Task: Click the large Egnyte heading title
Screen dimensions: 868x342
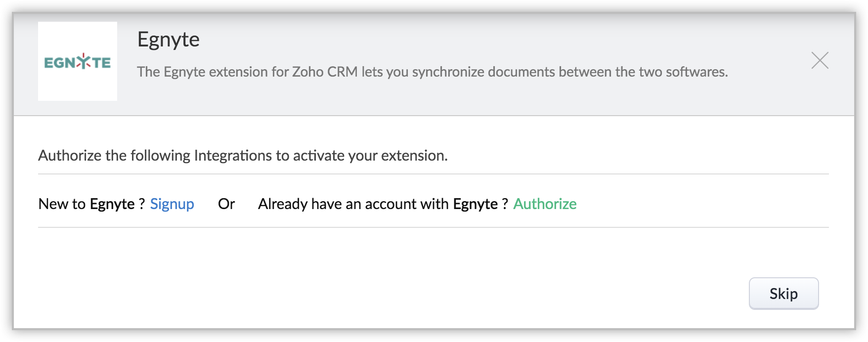Action: 169,40
